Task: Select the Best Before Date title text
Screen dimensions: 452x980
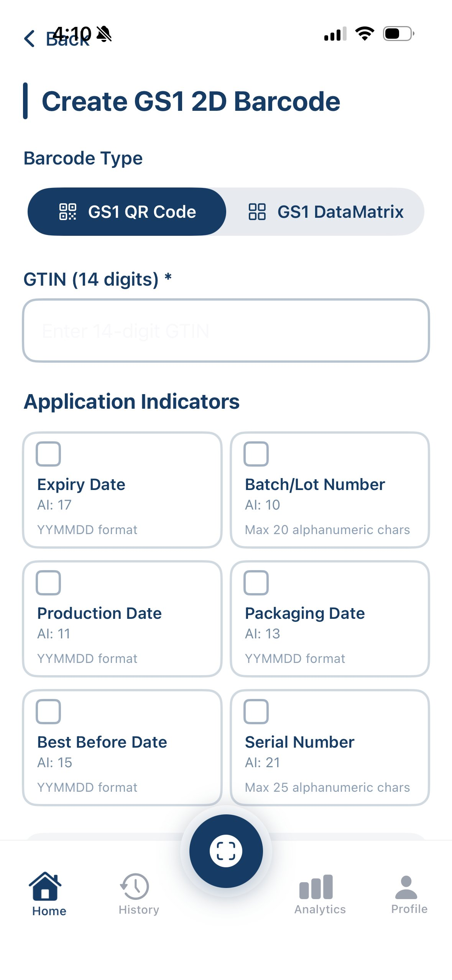Action: 102,742
